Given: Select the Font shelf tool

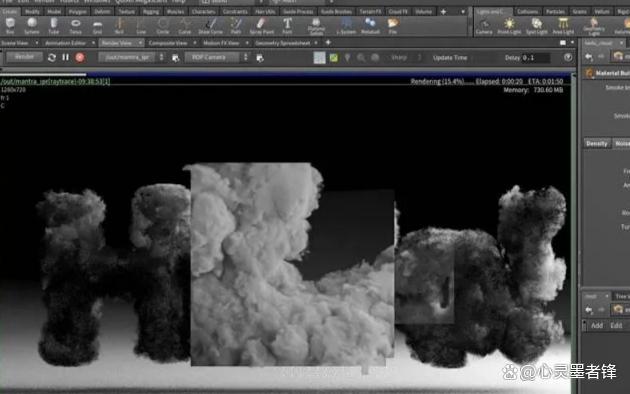Looking at the screenshot, I should (287, 25).
